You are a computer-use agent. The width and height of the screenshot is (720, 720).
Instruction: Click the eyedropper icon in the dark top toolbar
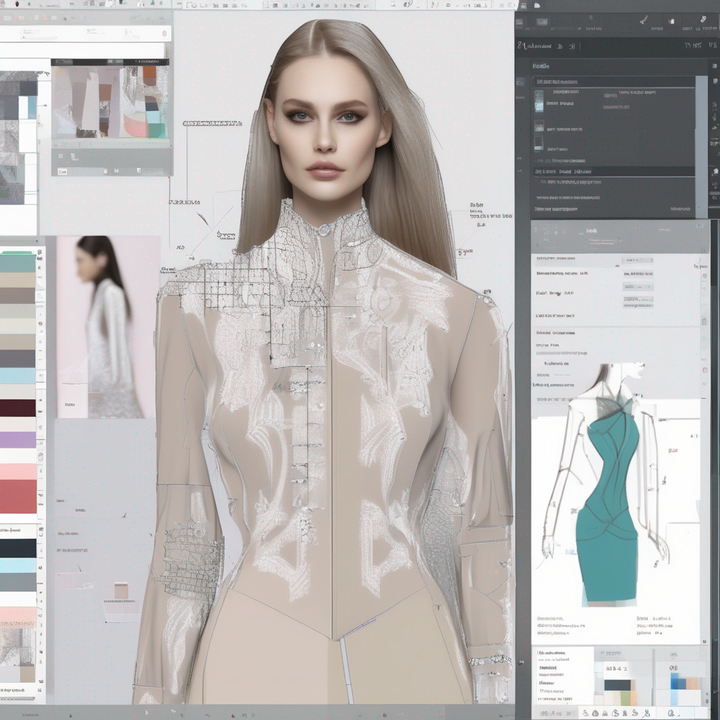703,19
